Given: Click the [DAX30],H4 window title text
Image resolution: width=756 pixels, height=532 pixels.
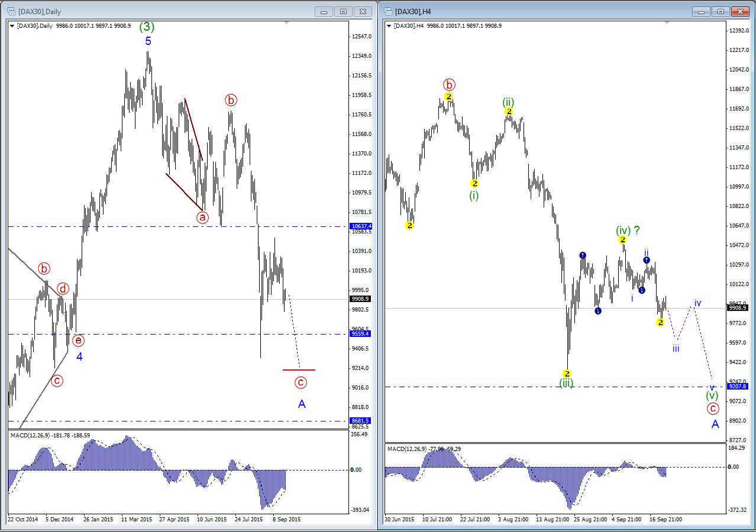Looking at the screenshot, I should (x=413, y=11).
